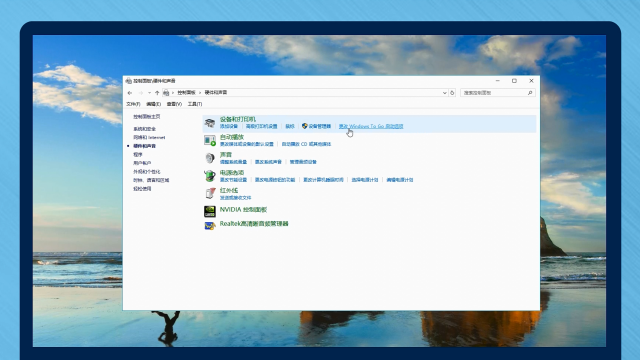
Task: Click the 更改节能设置 link
Action: coord(233,180)
